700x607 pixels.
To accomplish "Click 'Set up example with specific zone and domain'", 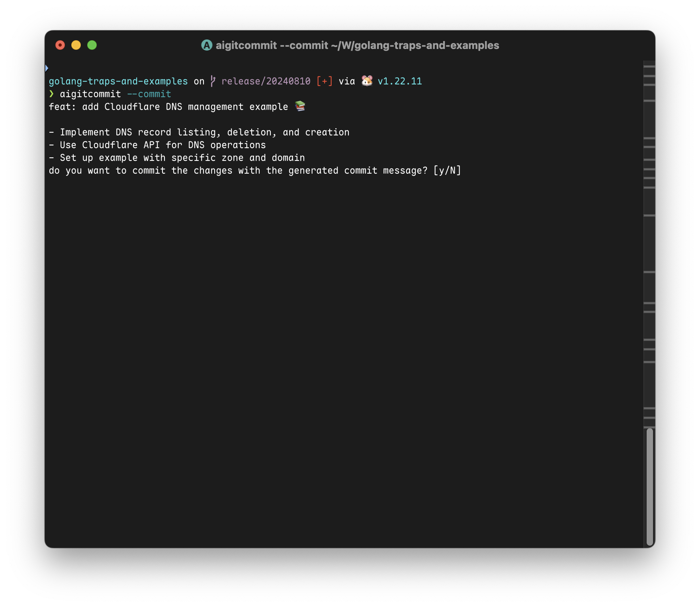I will pos(182,158).
